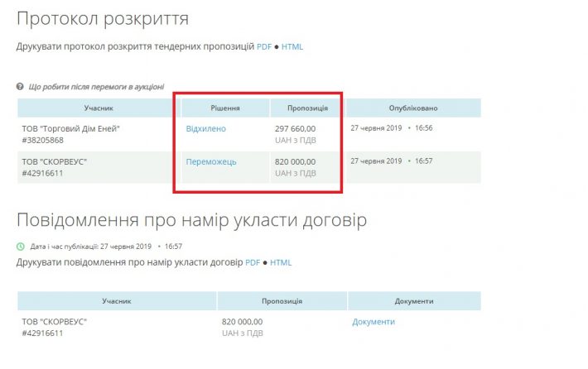The width and height of the screenshot is (588, 369).
Task: Open HTML version of opening protocol
Action: tap(292, 47)
